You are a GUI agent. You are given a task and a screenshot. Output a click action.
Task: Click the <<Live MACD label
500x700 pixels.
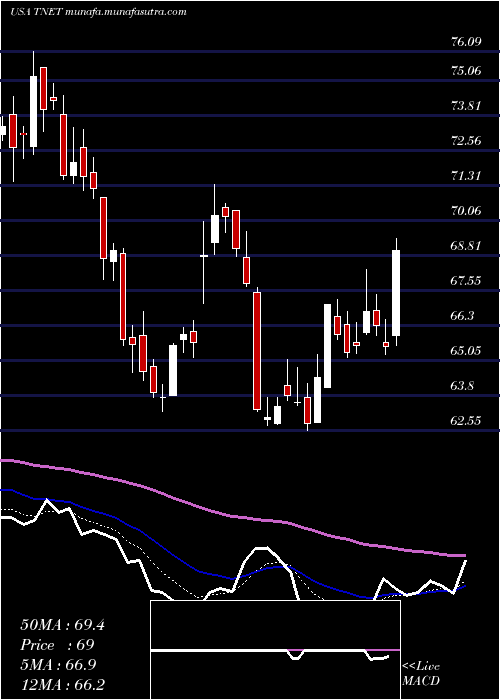point(421,674)
